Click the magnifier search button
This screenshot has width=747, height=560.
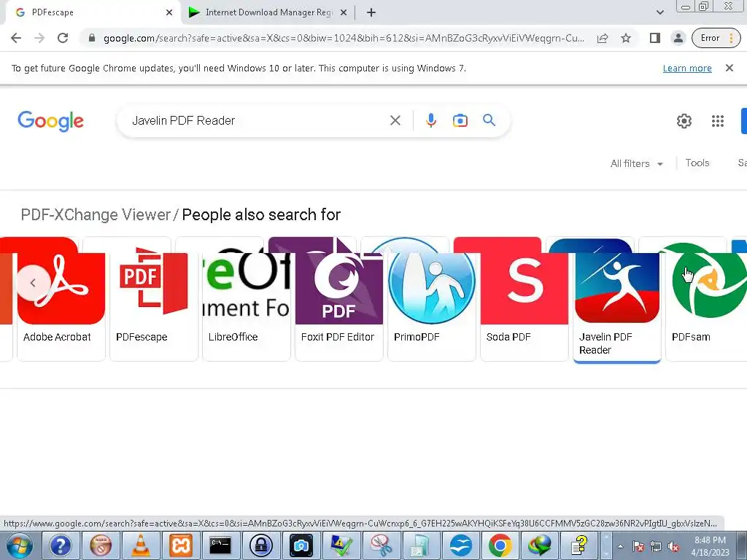(x=489, y=120)
